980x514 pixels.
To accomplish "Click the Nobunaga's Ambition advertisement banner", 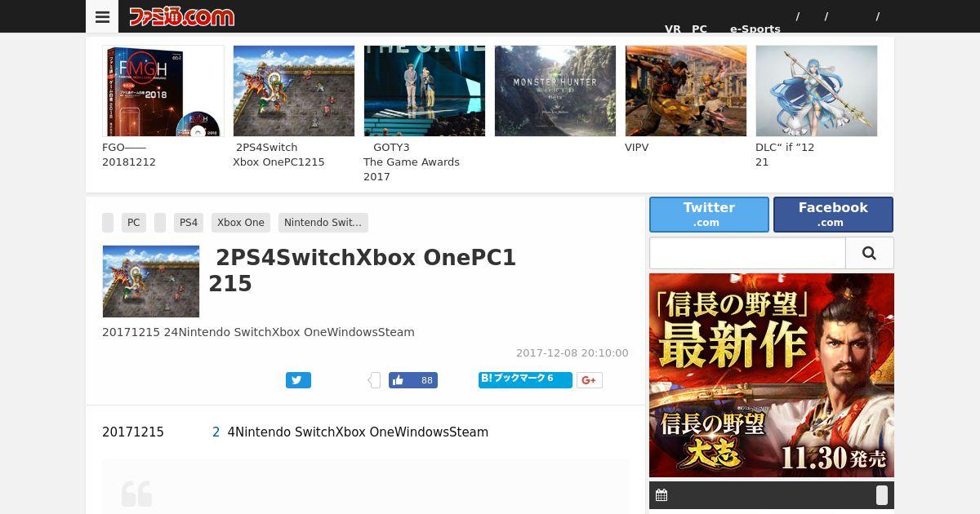I will coord(772,375).
